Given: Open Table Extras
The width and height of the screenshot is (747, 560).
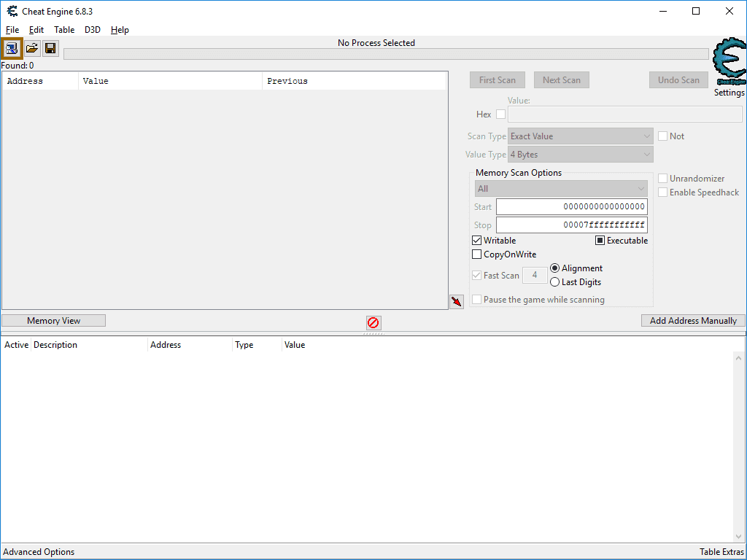Looking at the screenshot, I should click(x=721, y=552).
